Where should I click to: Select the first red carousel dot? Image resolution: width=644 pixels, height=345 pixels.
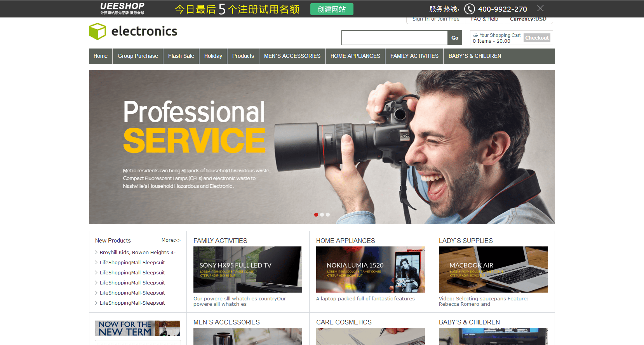(x=316, y=215)
